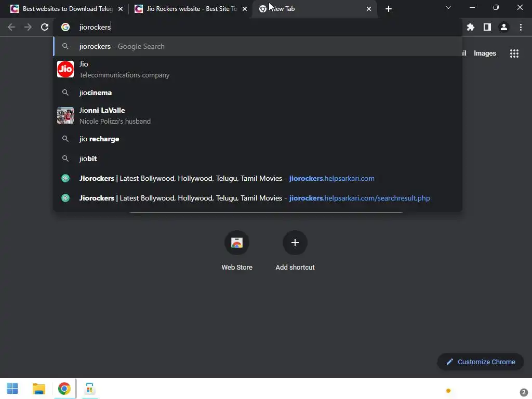Viewport: 532px width, 399px height.
Task: Open the Windows Start menu
Action: click(12, 389)
